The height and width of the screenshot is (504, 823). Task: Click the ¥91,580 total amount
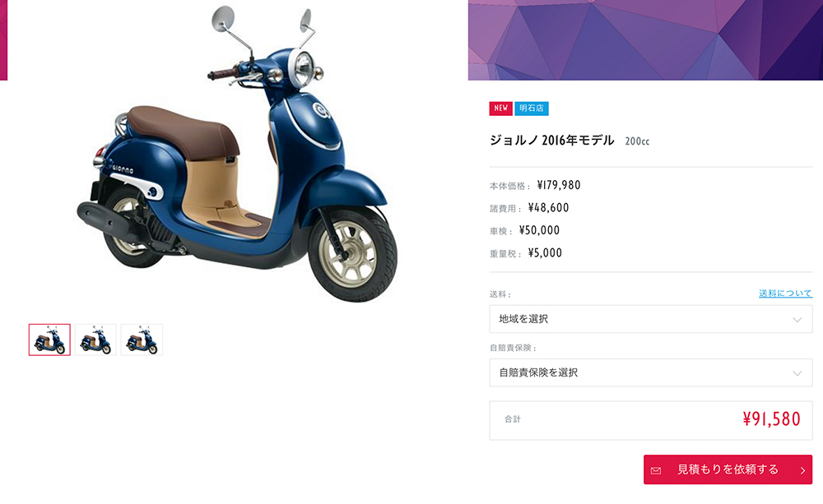click(x=772, y=418)
